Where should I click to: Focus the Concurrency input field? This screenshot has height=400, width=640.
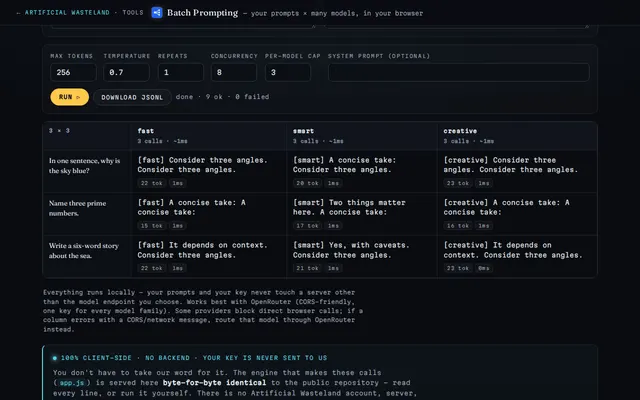[x=234, y=73]
